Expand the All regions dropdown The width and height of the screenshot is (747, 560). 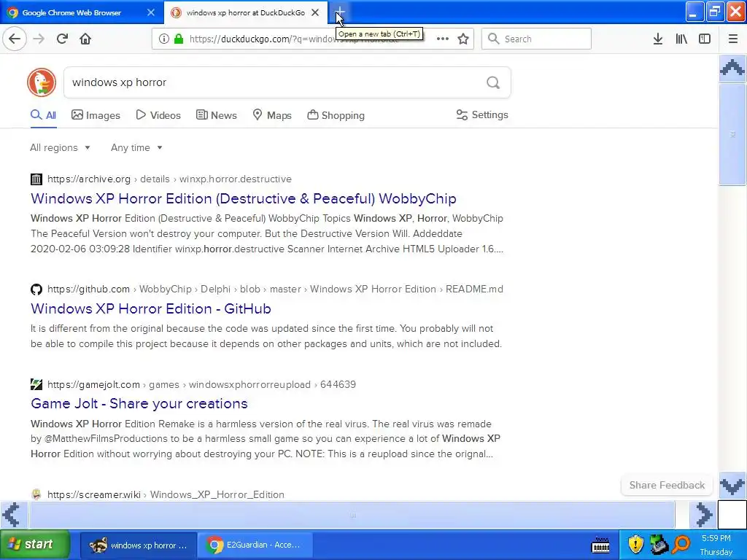(60, 147)
